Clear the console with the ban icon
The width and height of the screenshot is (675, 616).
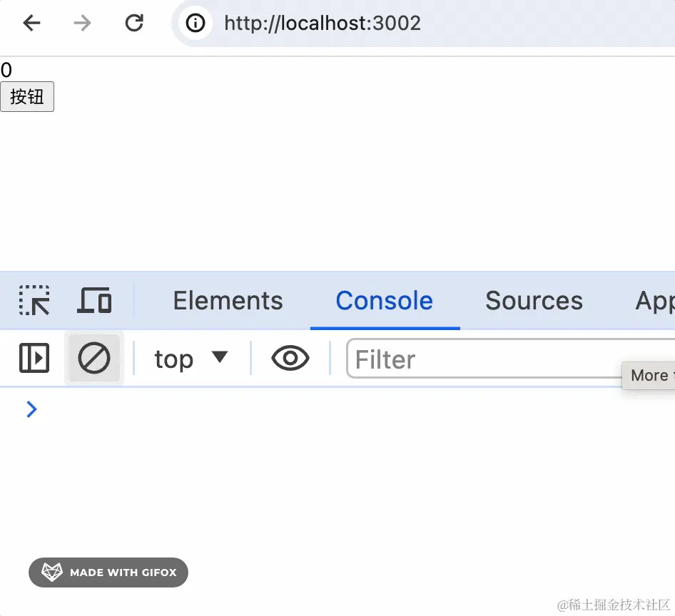(x=94, y=358)
